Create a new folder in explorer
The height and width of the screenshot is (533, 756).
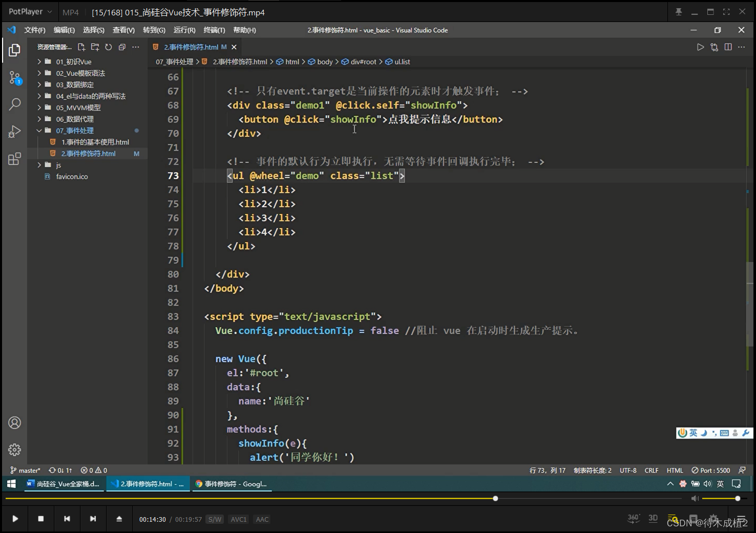pos(95,47)
